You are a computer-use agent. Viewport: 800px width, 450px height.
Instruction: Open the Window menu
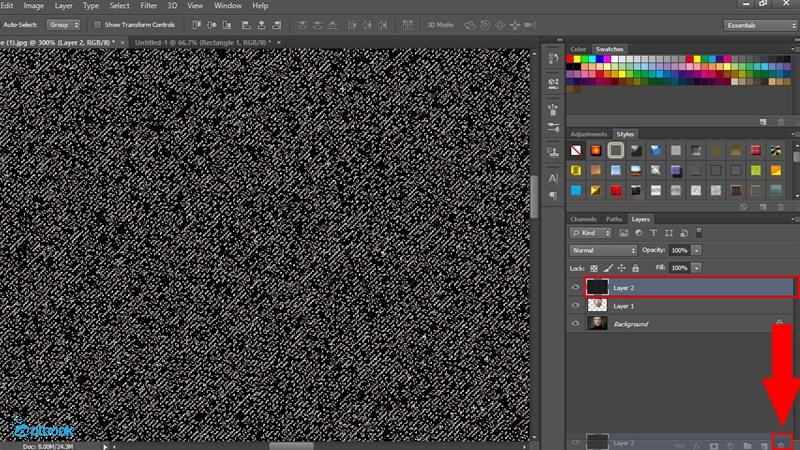pyautogui.click(x=228, y=6)
